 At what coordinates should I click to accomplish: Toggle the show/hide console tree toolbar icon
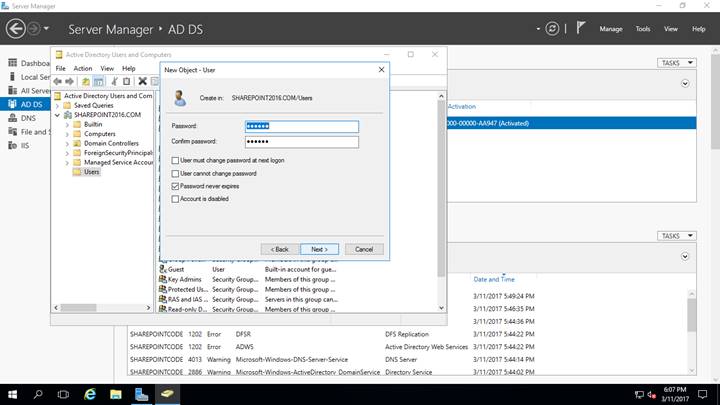(98, 81)
